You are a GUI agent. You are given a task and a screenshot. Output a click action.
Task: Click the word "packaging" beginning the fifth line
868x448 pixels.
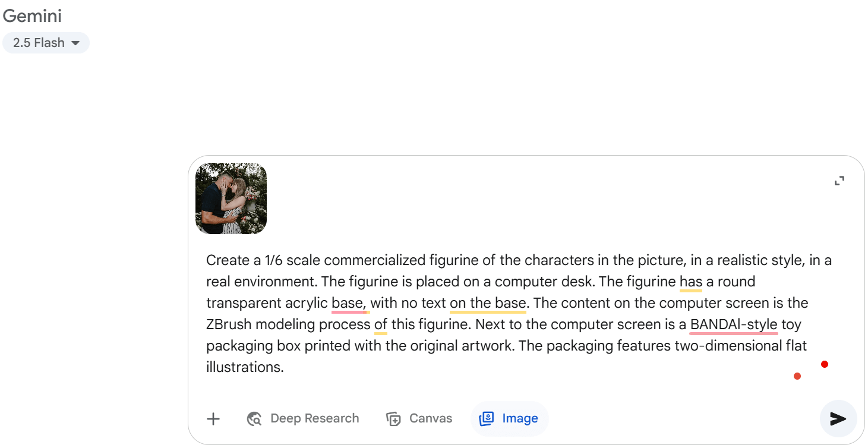(236, 346)
